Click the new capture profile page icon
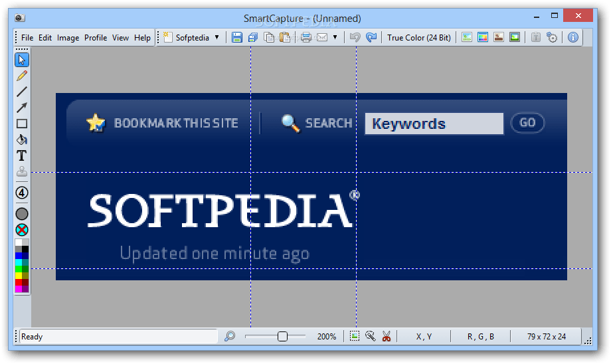The height and width of the screenshot is (364, 611). (168, 37)
